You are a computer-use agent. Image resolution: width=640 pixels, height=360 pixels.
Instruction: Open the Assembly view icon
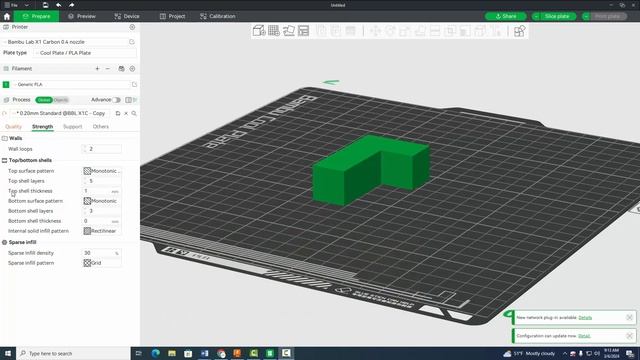click(519, 31)
